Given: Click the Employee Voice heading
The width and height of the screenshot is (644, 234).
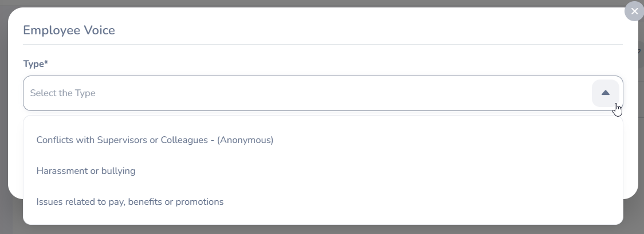Looking at the screenshot, I should pyautogui.click(x=69, y=30).
